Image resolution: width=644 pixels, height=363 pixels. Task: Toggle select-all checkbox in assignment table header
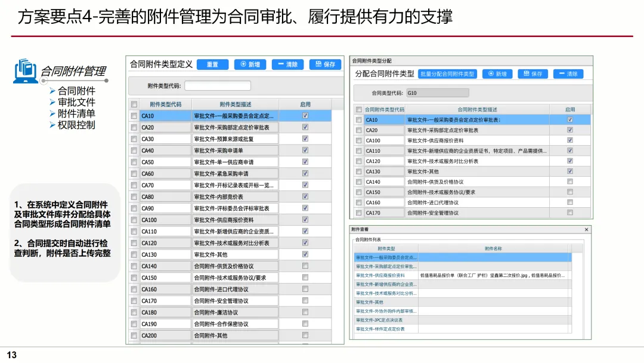pos(359,110)
